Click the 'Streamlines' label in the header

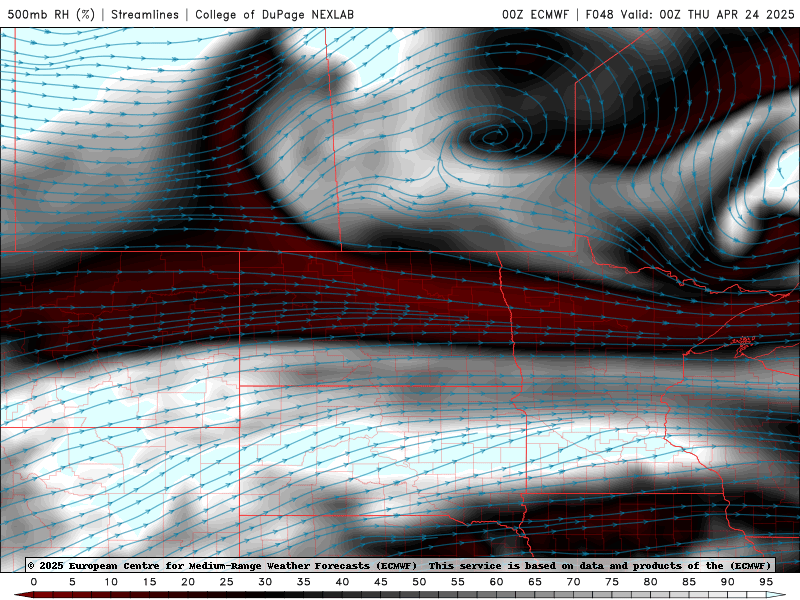(x=145, y=14)
